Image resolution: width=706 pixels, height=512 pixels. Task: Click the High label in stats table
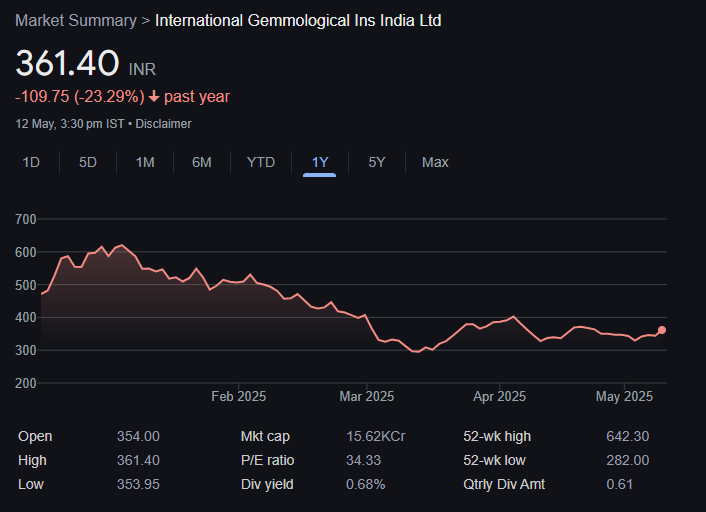pos(32,460)
